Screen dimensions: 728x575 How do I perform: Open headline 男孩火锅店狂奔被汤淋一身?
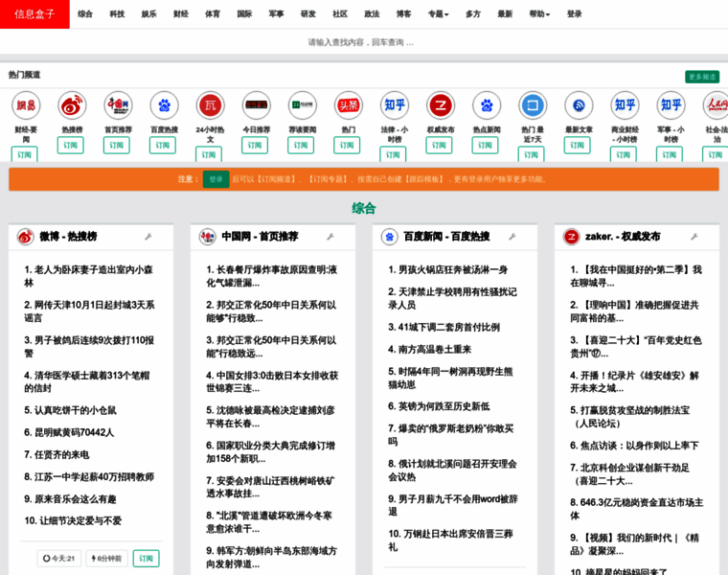tap(448, 269)
